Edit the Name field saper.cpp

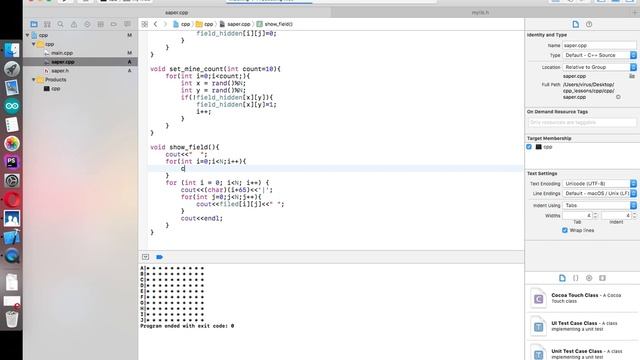(x=599, y=45)
